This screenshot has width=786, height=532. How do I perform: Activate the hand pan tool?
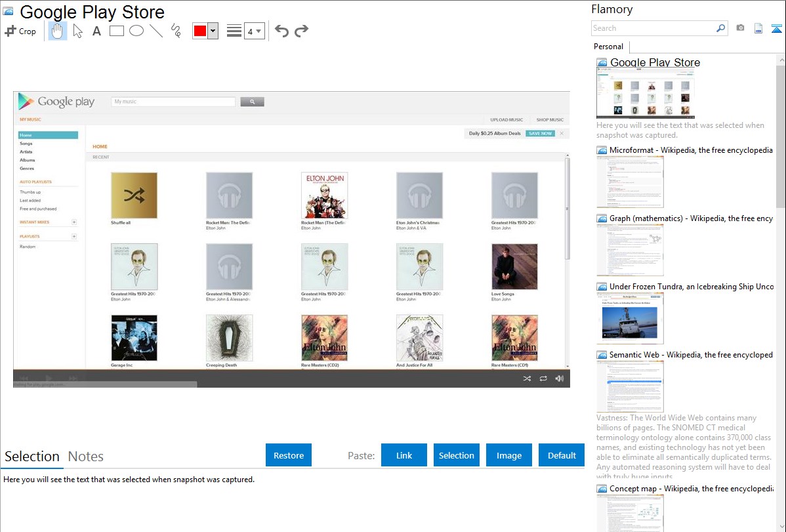click(x=57, y=31)
